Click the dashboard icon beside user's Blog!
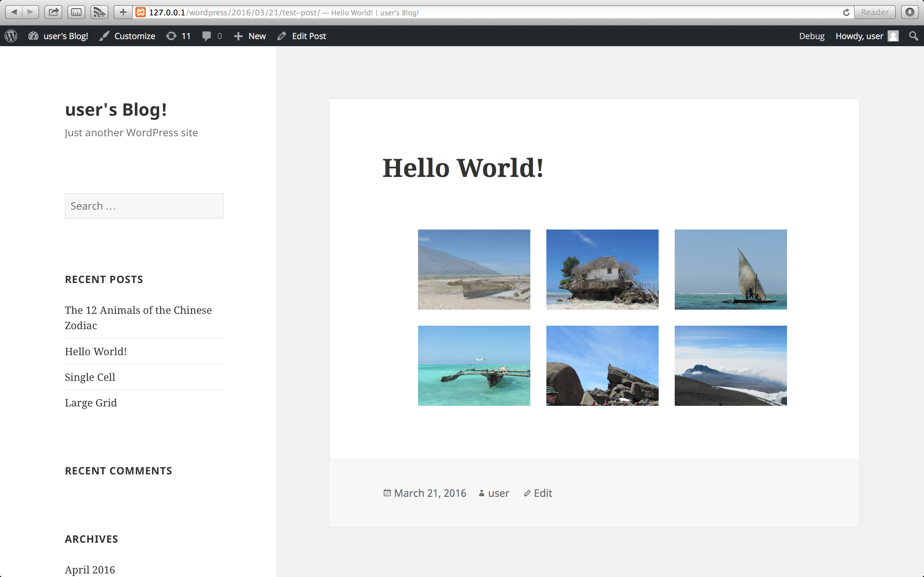 pyautogui.click(x=33, y=36)
